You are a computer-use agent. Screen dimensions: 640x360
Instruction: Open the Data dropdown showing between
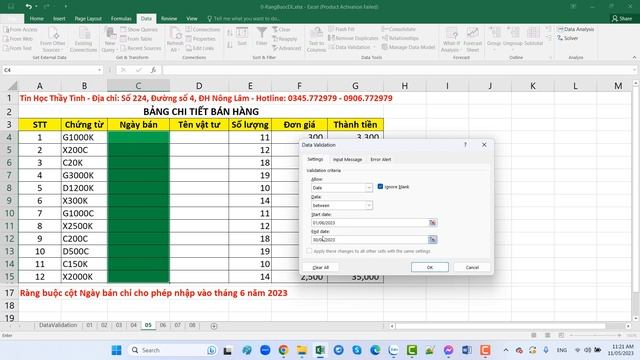click(x=369, y=205)
